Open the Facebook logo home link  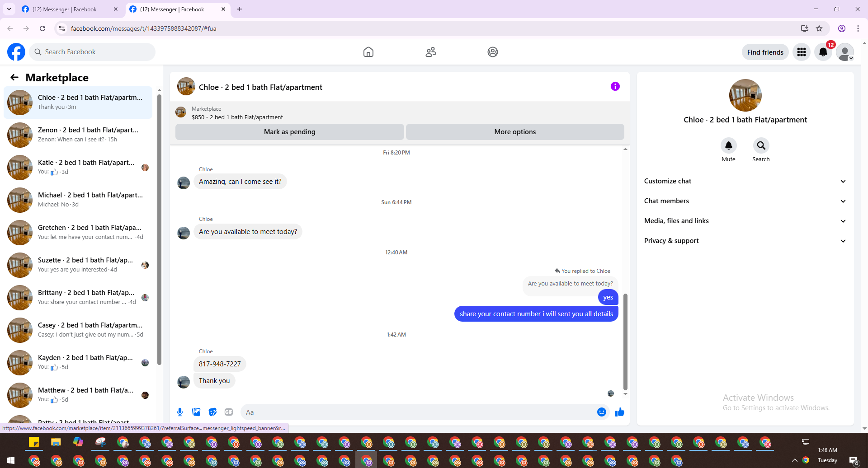[16, 52]
